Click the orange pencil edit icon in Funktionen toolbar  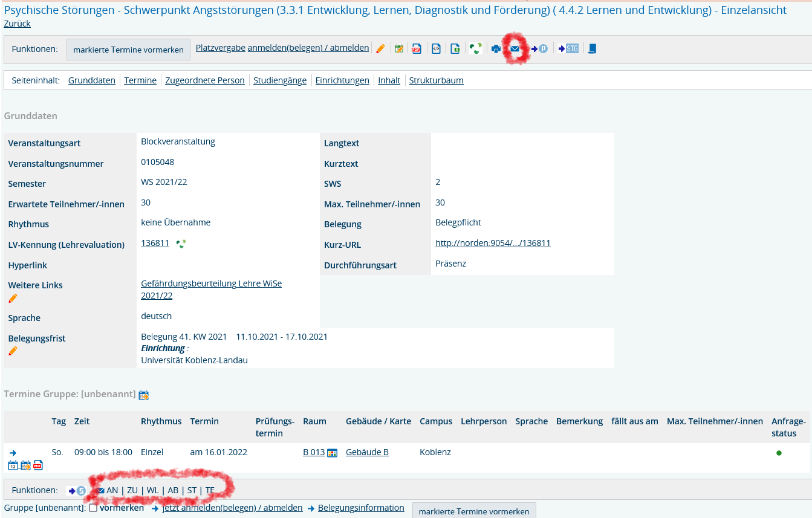tap(380, 49)
